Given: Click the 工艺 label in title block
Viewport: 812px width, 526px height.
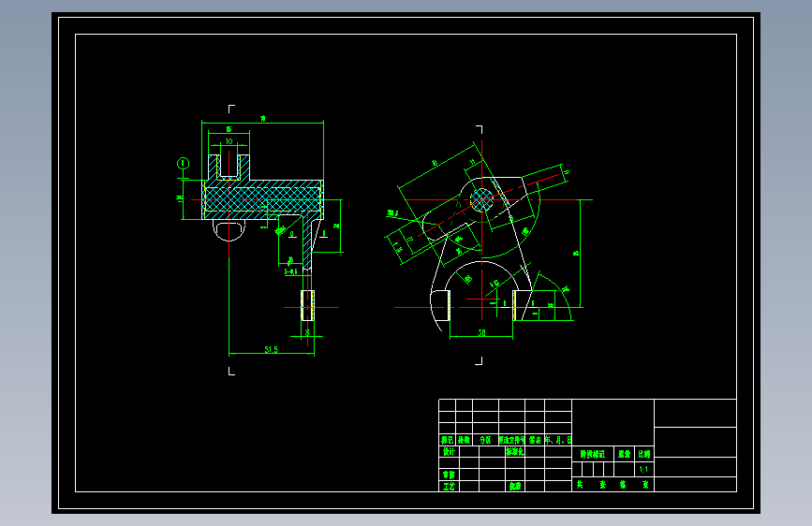Looking at the screenshot, I should [x=449, y=486].
